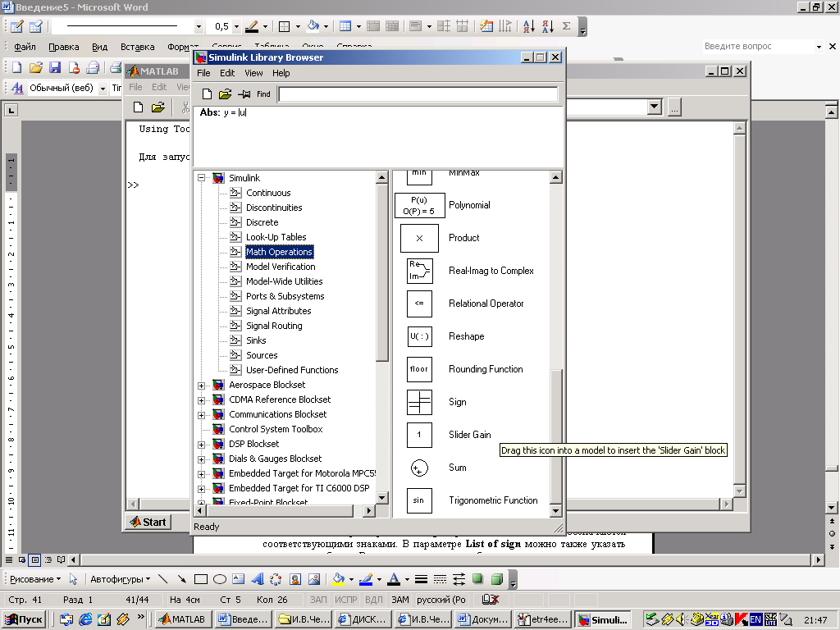Select the Product block icon
Viewport: 840px width, 630px height.
click(419, 238)
